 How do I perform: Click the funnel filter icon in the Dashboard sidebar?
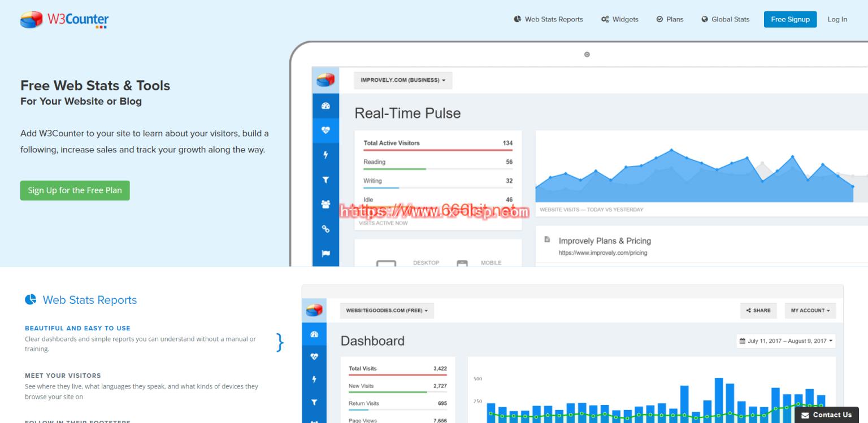[314, 403]
